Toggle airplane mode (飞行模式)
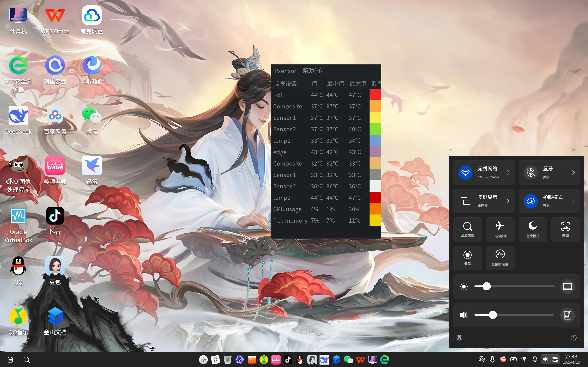The width and height of the screenshot is (588, 367). coord(500,229)
